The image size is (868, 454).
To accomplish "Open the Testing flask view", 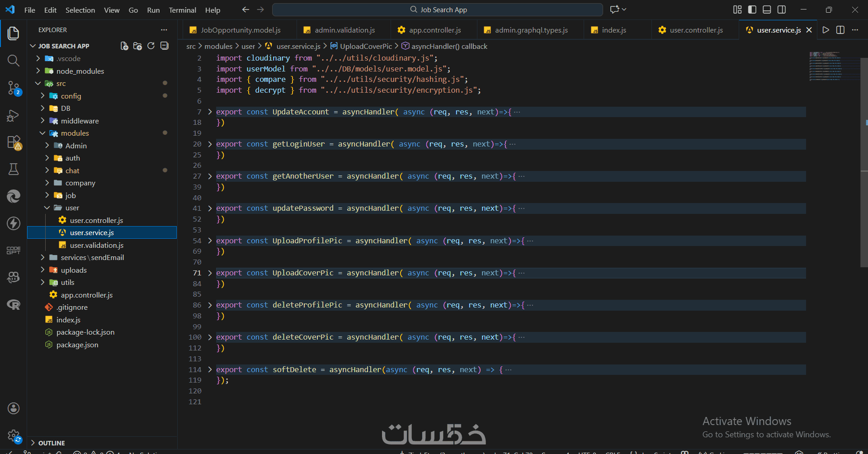I will (x=14, y=169).
